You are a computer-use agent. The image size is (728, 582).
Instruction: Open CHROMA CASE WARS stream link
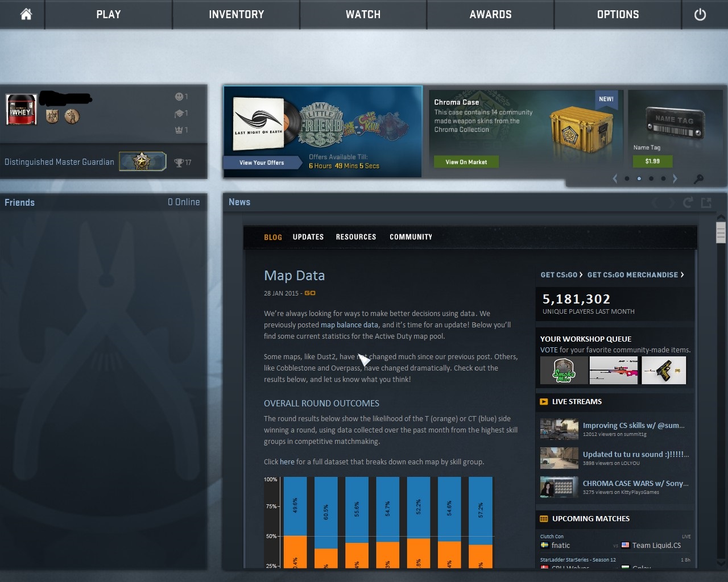point(635,483)
